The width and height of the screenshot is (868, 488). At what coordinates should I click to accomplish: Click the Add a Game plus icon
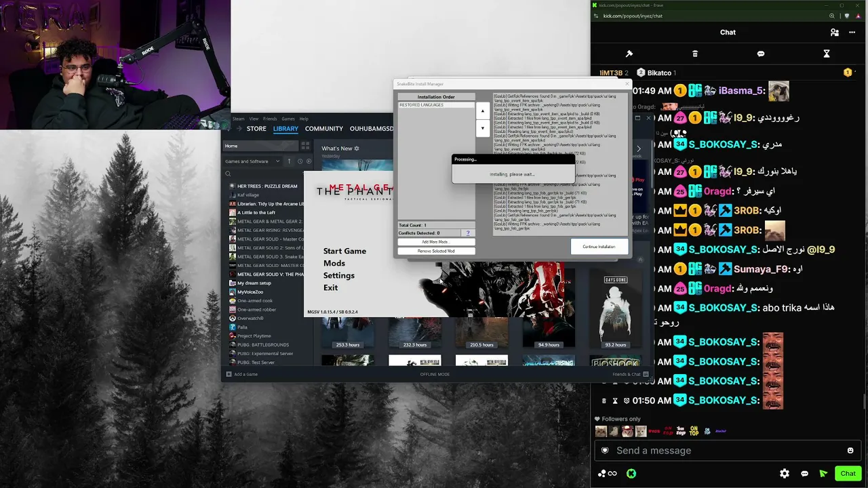coord(229,374)
